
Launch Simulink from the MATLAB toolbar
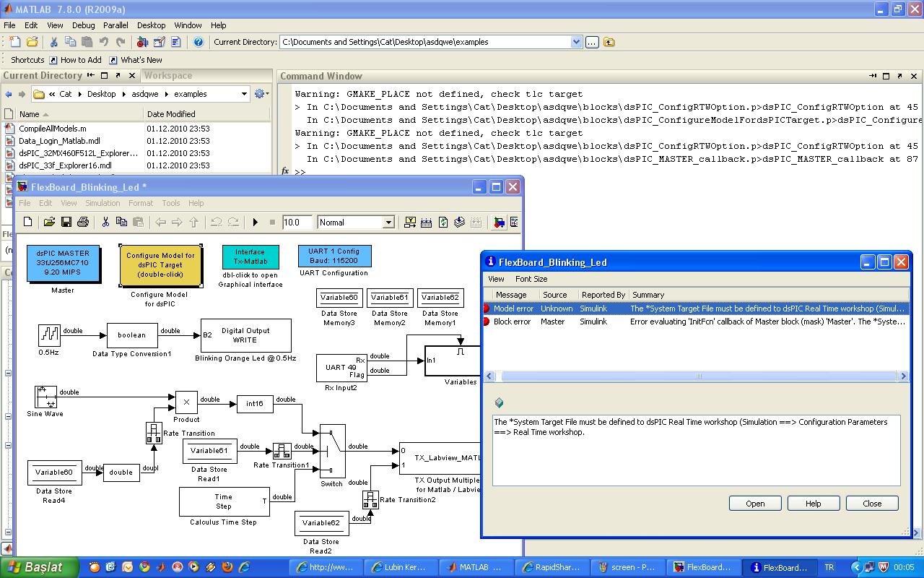click(x=142, y=42)
